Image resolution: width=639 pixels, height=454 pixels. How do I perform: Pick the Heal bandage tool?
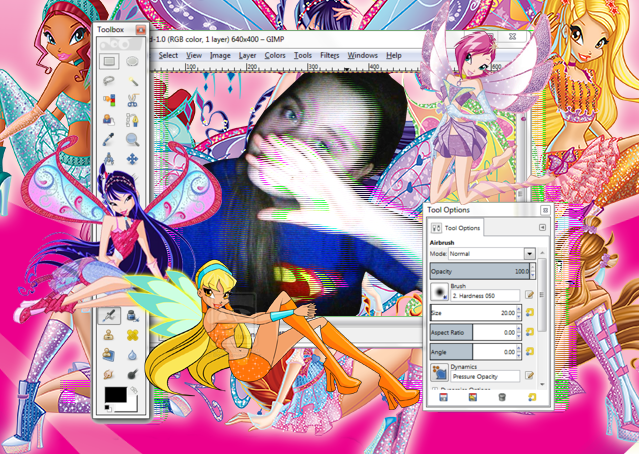132,335
